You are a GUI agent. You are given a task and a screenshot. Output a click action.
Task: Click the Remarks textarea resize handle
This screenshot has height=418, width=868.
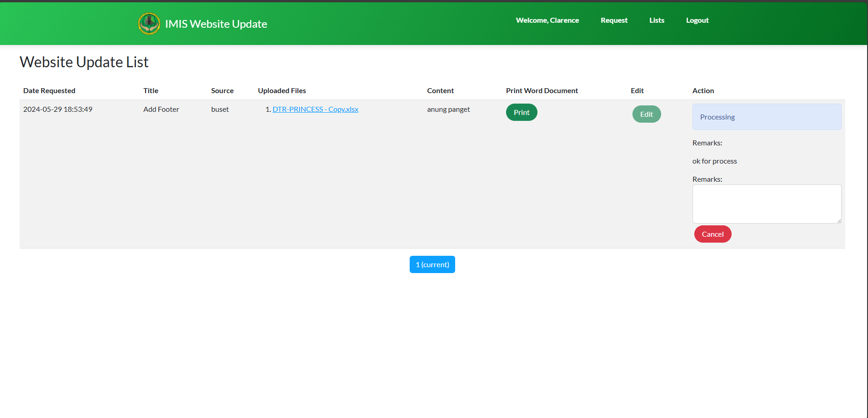pos(838,220)
